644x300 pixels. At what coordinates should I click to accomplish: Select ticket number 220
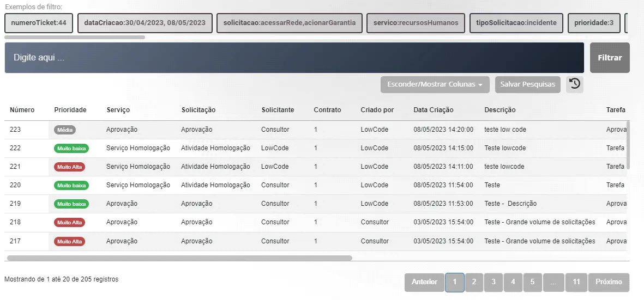[15, 185]
